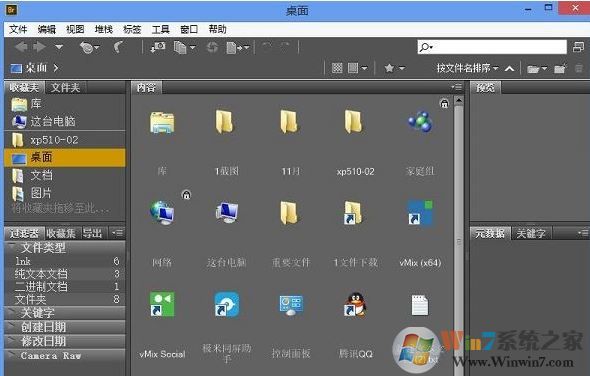Viewport: 590px width, 376px height.
Task: Switch to the 文件夹 tab
Action: pos(65,88)
